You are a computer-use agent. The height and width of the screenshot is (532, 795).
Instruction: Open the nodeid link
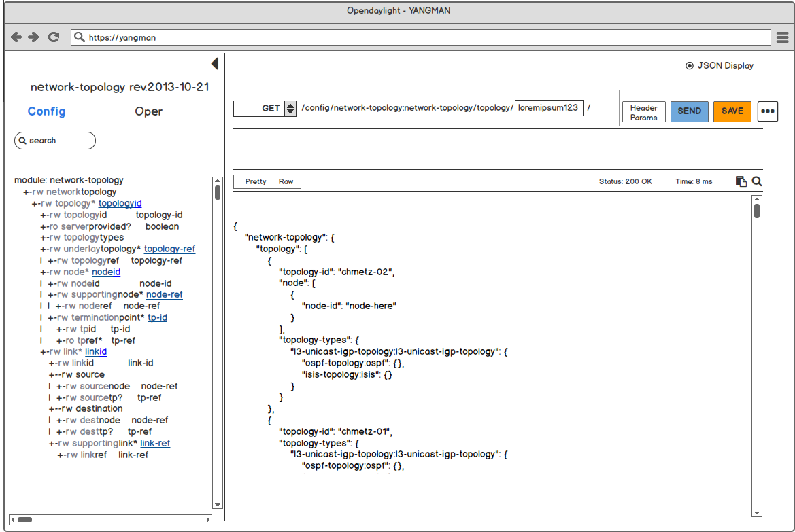tap(106, 272)
